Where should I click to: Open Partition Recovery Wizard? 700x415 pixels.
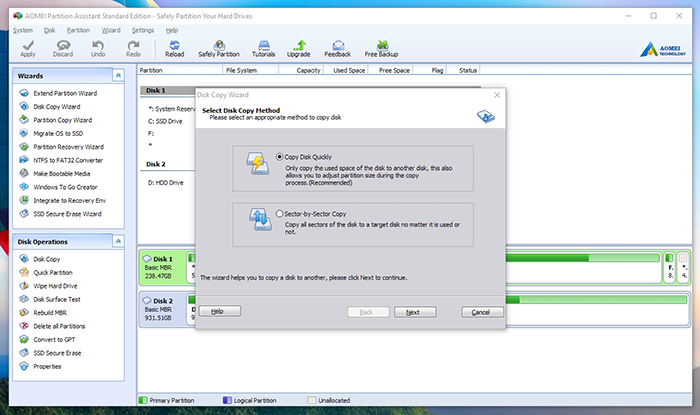point(68,147)
